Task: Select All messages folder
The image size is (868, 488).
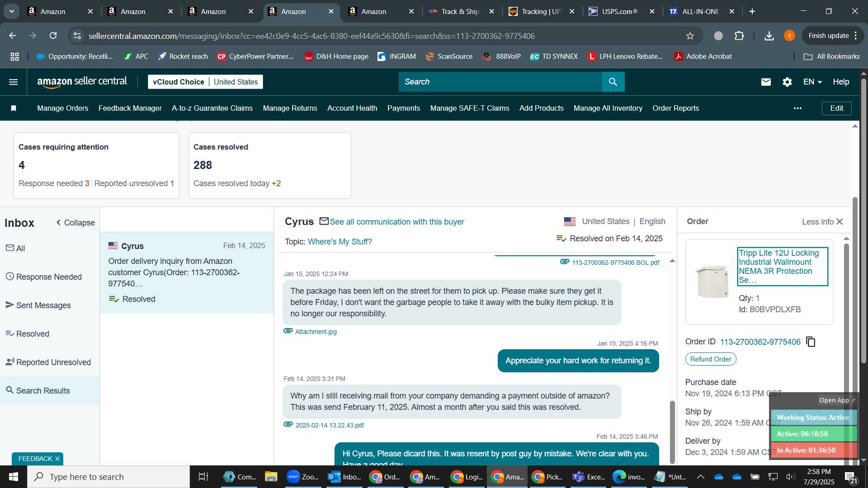Action: [50, 248]
